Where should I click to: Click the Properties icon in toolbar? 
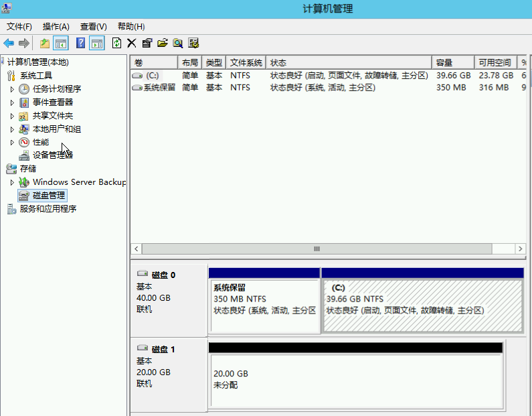[147, 44]
